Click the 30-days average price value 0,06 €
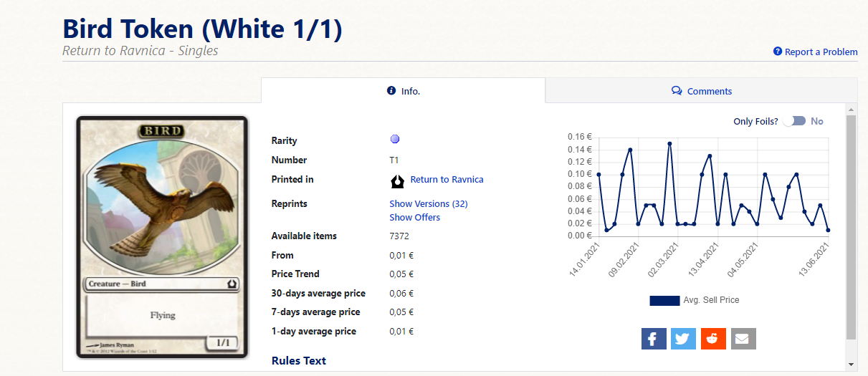 [x=401, y=293]
